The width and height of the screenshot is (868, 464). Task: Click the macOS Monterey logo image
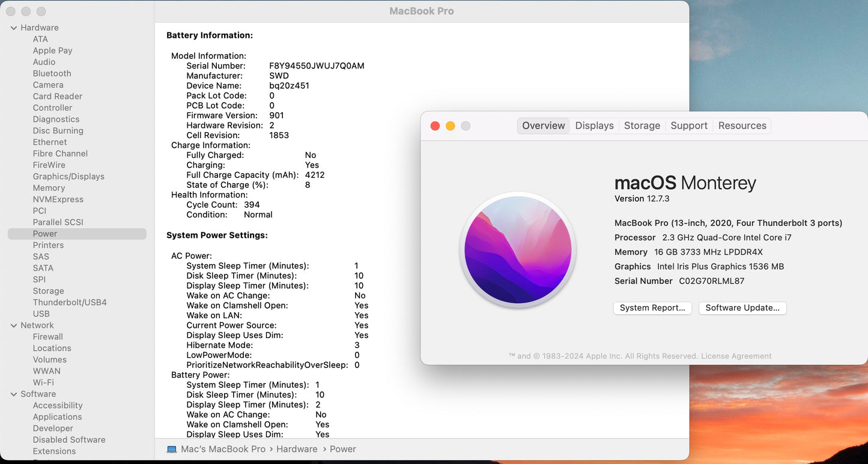coord(517,250)
